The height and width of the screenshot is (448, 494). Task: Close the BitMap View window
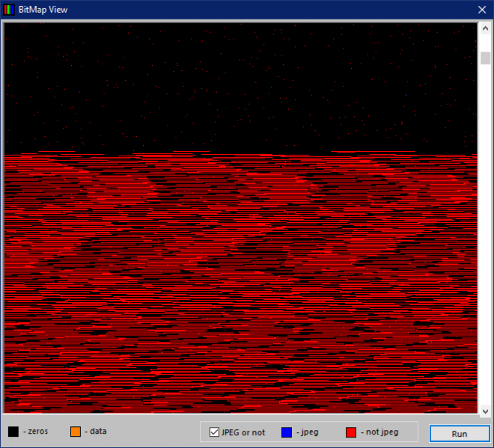(482, 10)
